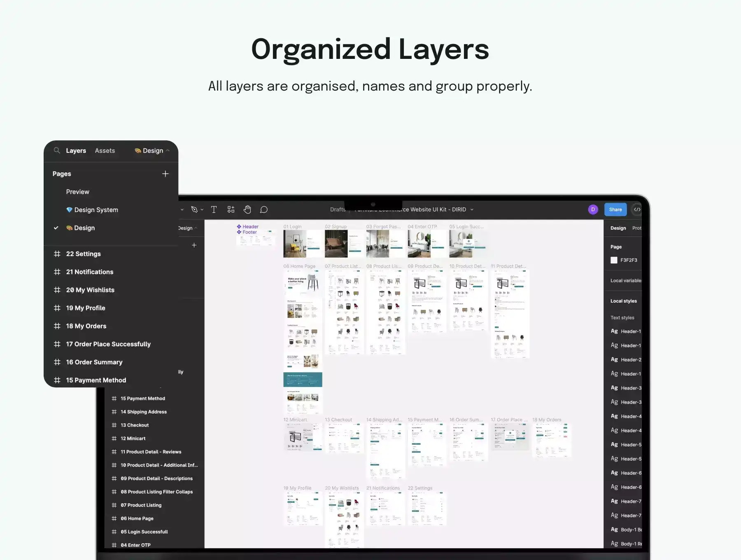This screenshot has height=560, width=741.
Task: Switch to the Assets tab
Action: (x=105, y=151)
